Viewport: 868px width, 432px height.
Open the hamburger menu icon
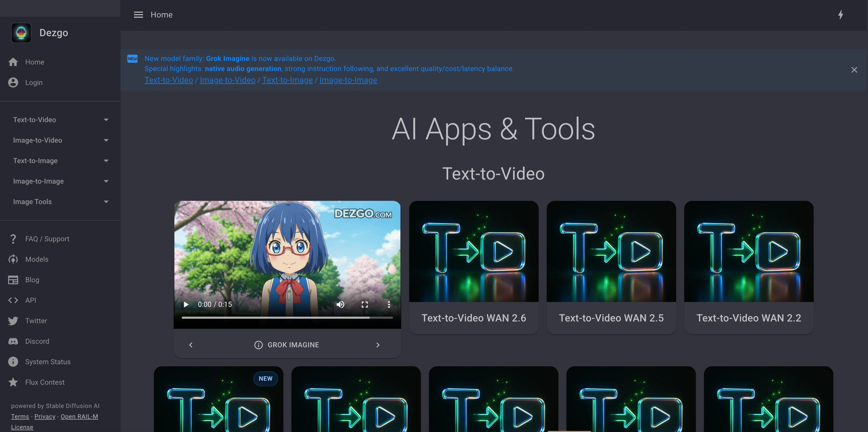(139, 15)
